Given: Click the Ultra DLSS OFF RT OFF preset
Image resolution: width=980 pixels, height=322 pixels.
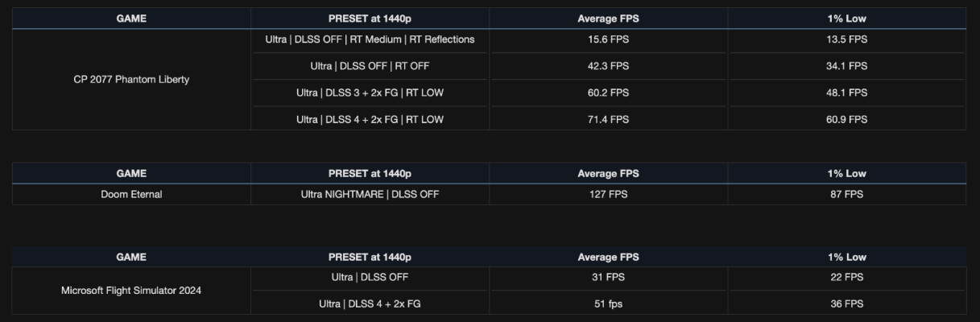Looking at the screenshot, I should pyautogui.click(x=370, y=66).
